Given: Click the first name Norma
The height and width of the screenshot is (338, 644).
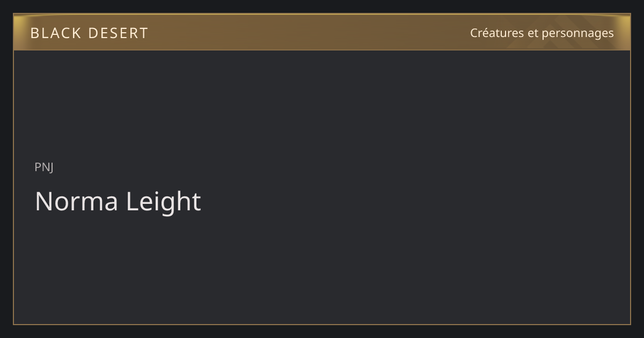Looking at the screenshot, I should (x=76, y=201).
